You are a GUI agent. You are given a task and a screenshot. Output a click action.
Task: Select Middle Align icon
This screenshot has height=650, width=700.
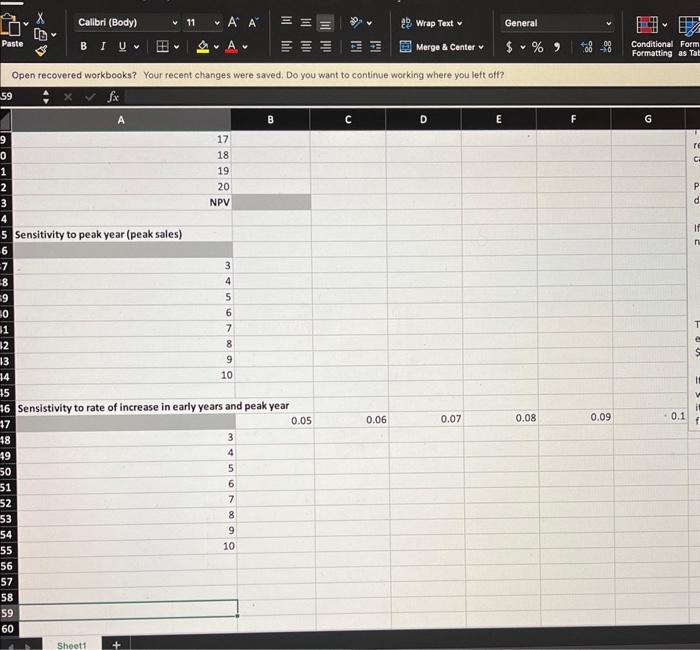coord(306,22)
